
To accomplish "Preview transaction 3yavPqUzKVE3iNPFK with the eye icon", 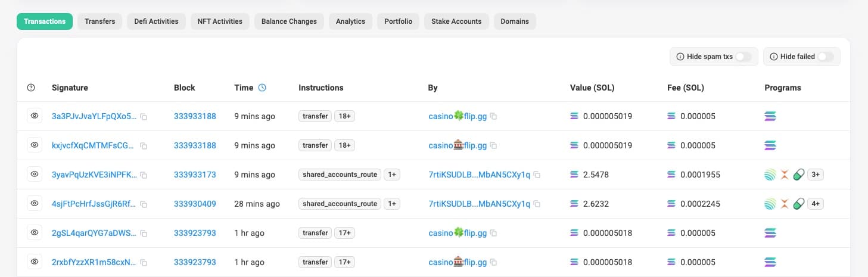I will point(35,175).
